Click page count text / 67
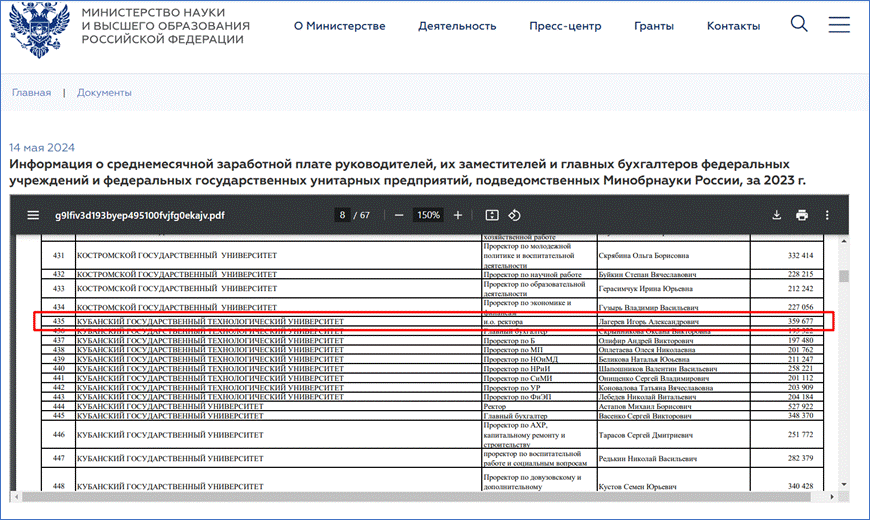 click(x=362, y=215)
